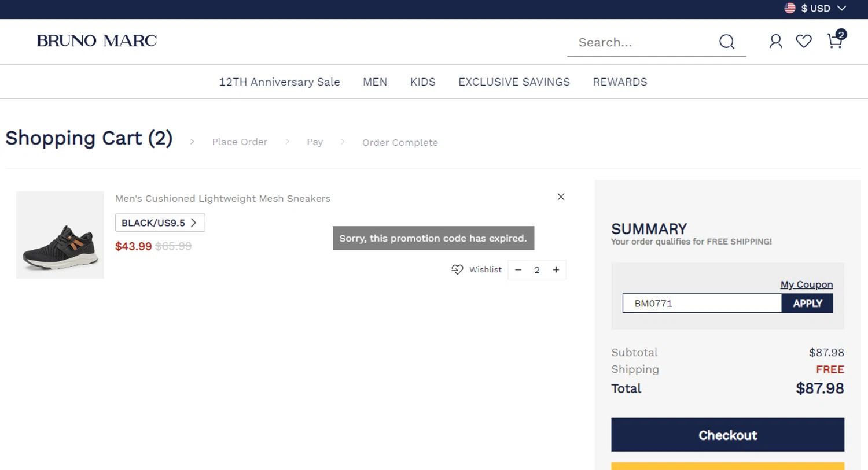Open 12TH Anniversary Sale menu

[279, 82]
